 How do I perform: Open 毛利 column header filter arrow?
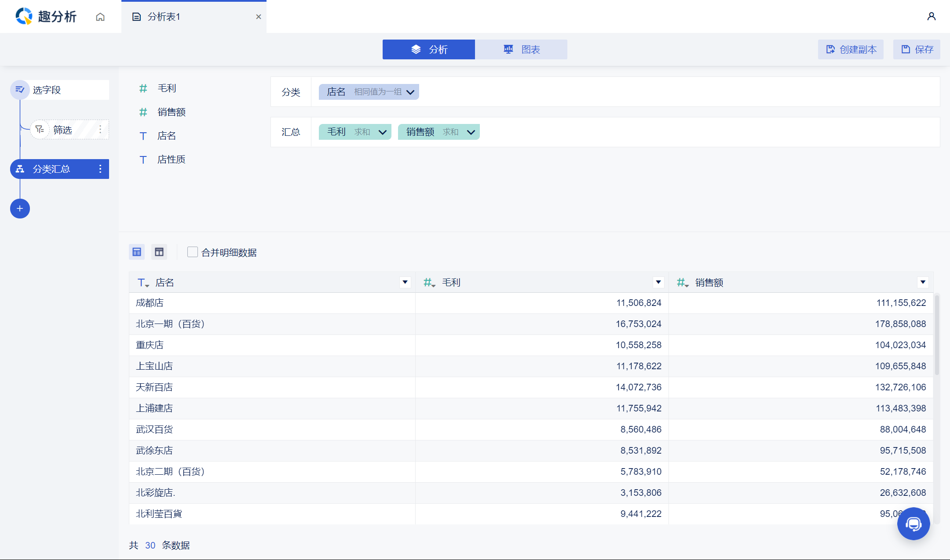(x=658, y=282)
